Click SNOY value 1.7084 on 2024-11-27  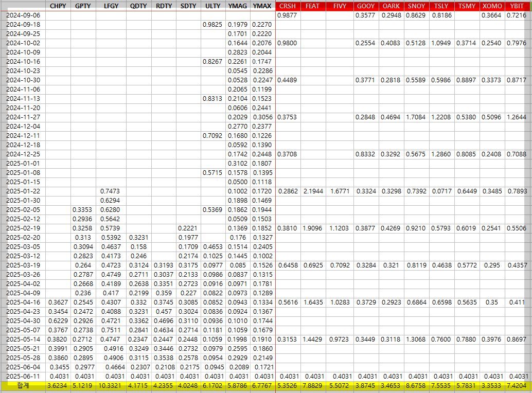coord(416,117)
